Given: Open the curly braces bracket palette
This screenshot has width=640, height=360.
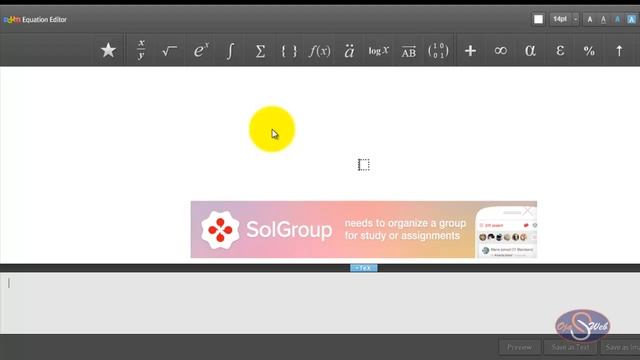Looking at the screenshot, I should (x=289, y=51).
